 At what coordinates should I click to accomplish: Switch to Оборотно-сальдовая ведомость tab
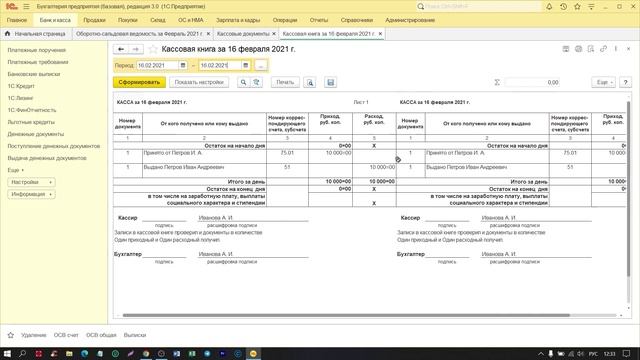coord(139,34)
